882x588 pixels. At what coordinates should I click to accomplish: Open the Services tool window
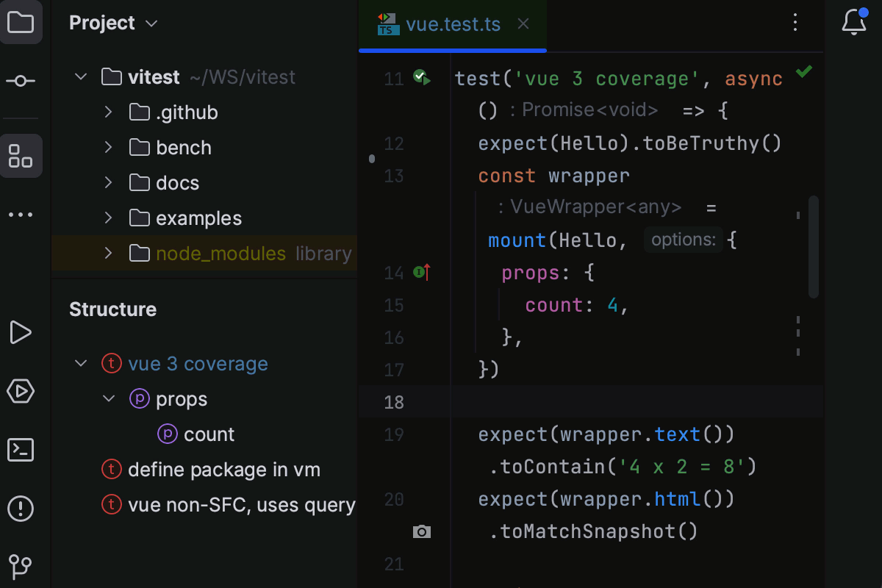(x=21, y=391)
